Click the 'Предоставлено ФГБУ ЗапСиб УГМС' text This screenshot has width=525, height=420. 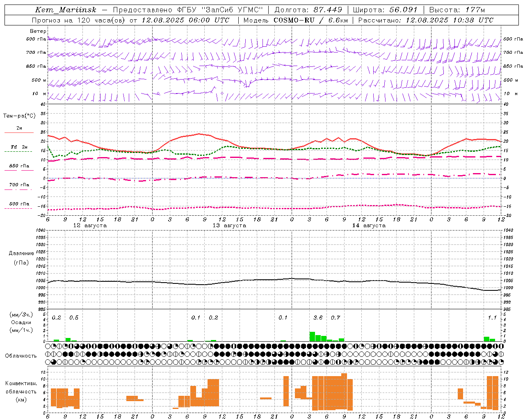187,10
